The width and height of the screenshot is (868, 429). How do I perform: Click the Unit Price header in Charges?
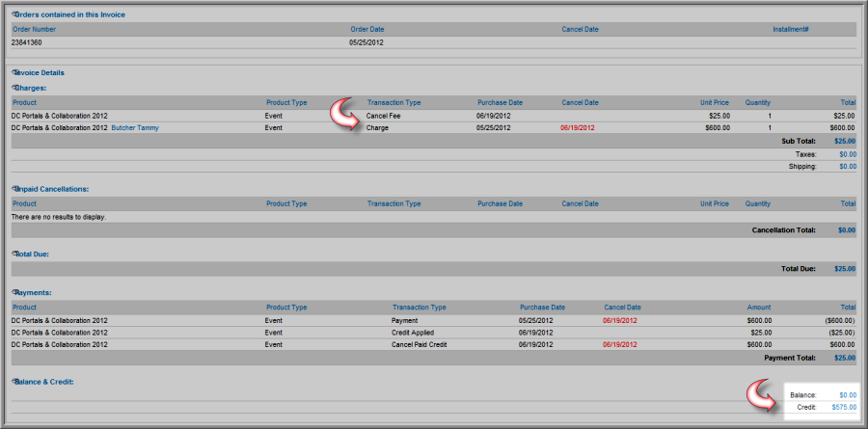pos(714,102)
